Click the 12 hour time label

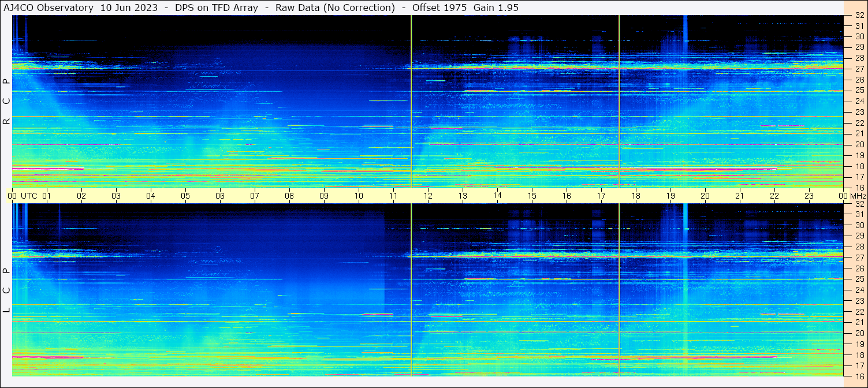click(428, 196)
